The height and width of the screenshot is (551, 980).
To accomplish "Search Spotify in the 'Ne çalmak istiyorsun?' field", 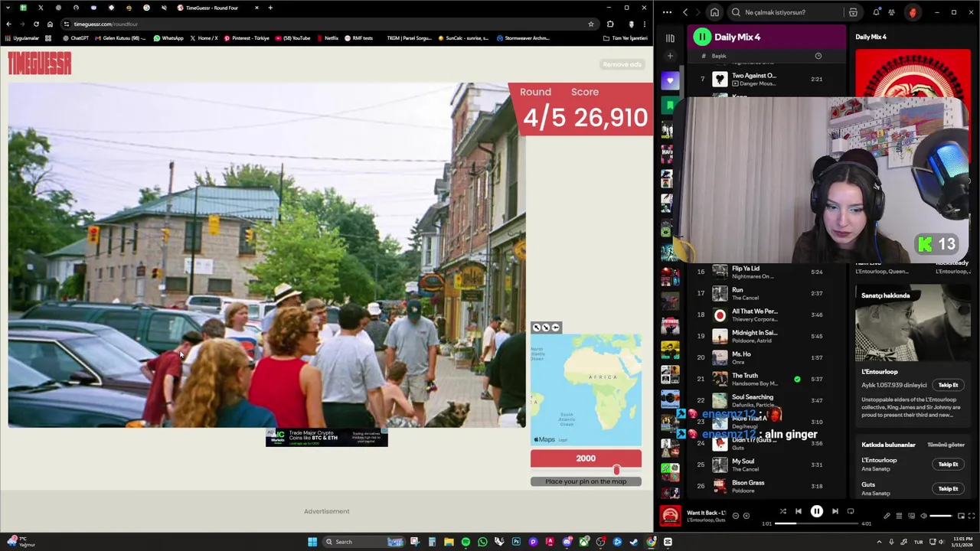I will coord(787,12).
